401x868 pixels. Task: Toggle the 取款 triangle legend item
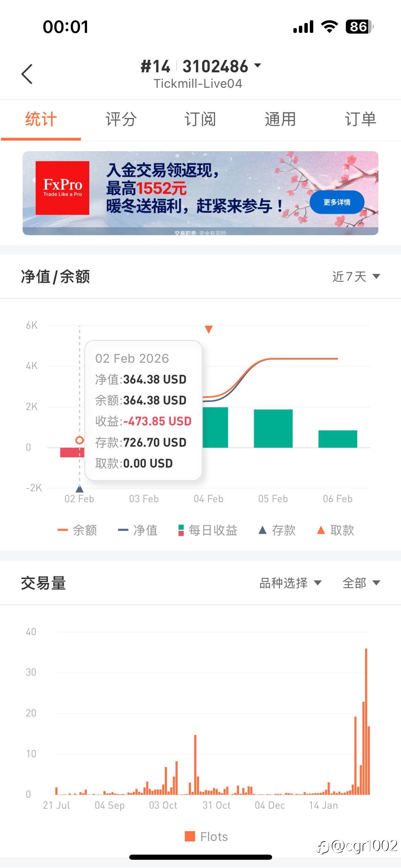(x=336, y=530)
